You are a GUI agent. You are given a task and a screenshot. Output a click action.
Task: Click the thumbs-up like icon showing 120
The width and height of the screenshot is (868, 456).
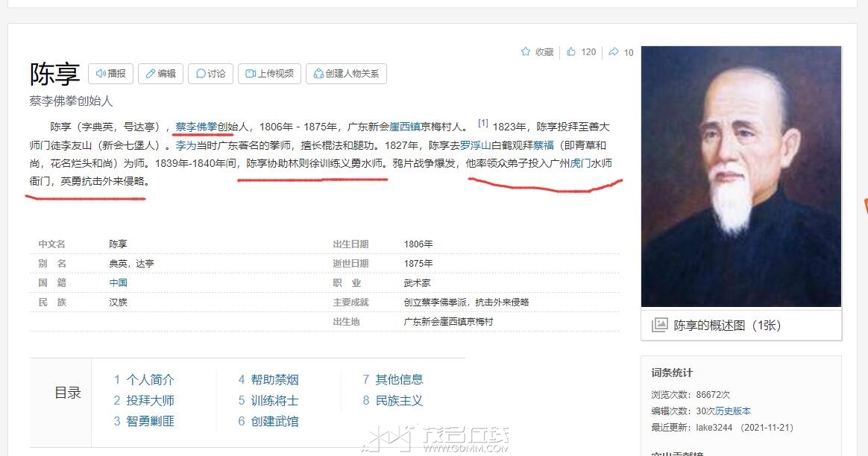571,51
